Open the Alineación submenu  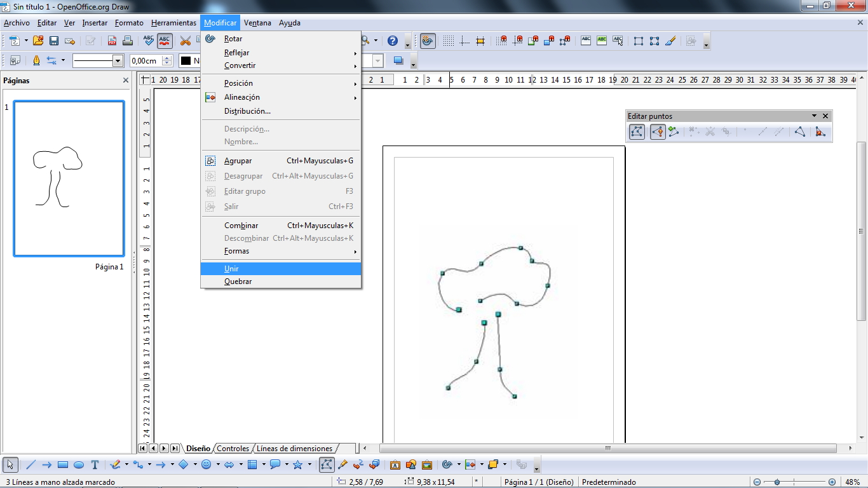(281, 97)
